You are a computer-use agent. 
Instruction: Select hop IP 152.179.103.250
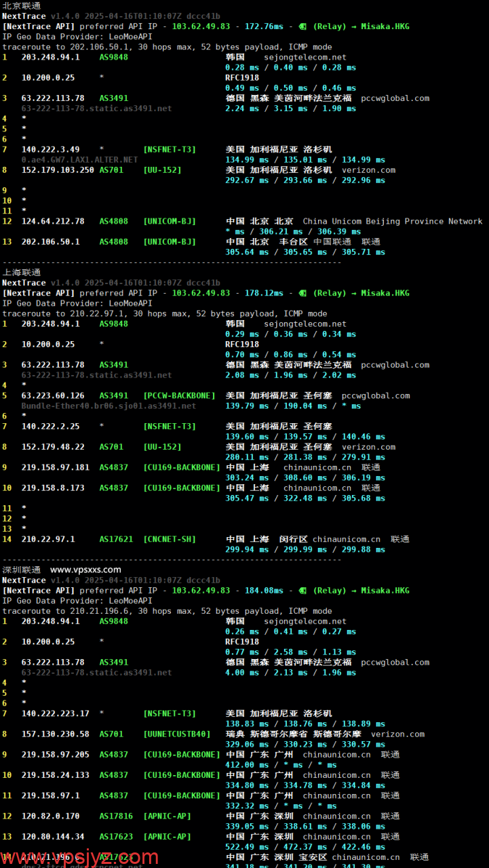coord(58,170)
